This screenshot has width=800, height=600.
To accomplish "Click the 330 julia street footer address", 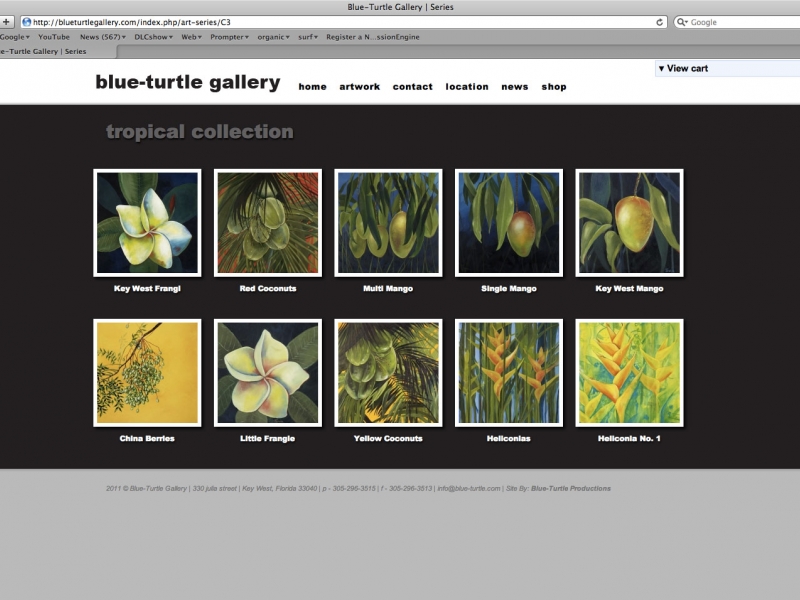I will click(x=214, y=488).
